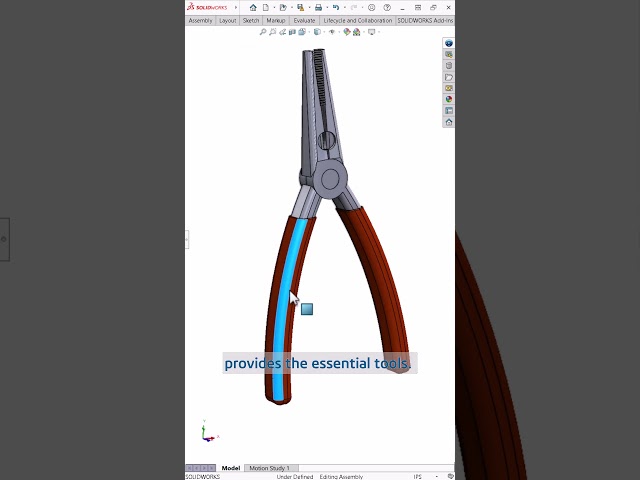Click the coordinate triad in the viewport
Image resolution: width=640 pixels, height=480 pixels.
[210, 432]
